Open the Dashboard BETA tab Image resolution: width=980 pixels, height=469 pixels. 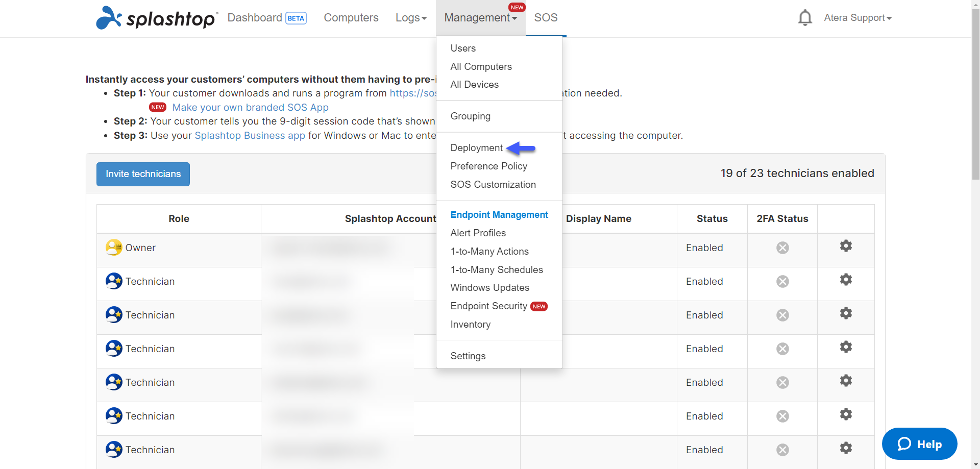(x=267, y=18)
